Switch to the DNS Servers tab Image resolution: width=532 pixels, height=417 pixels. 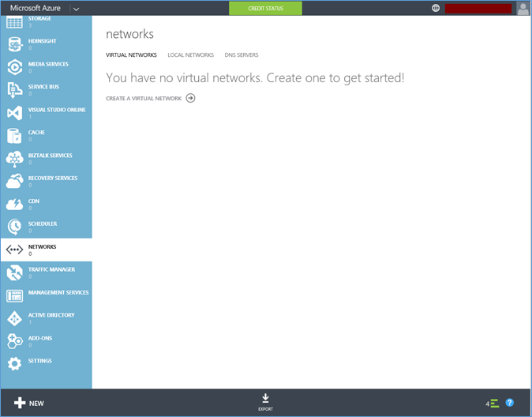(242, 55)
